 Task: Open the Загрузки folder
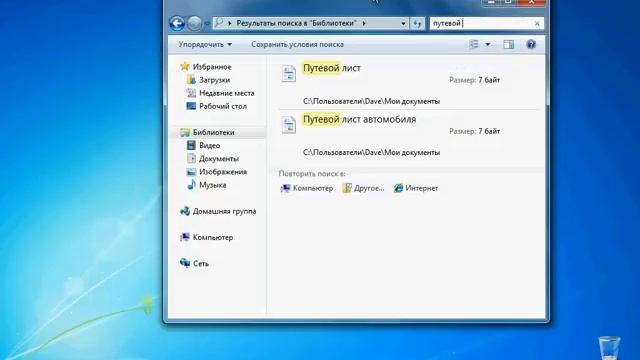[214, 80]
